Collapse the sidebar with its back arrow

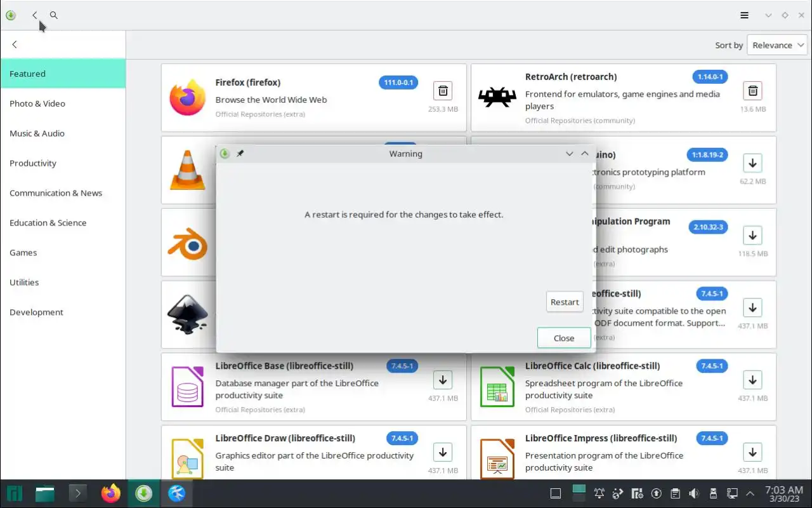(15, 44)
